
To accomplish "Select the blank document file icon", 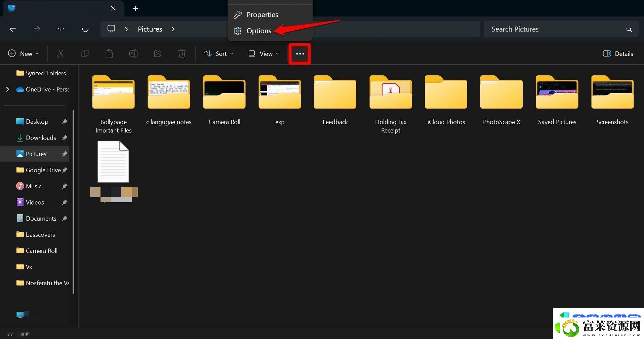I will pos(113,162).
